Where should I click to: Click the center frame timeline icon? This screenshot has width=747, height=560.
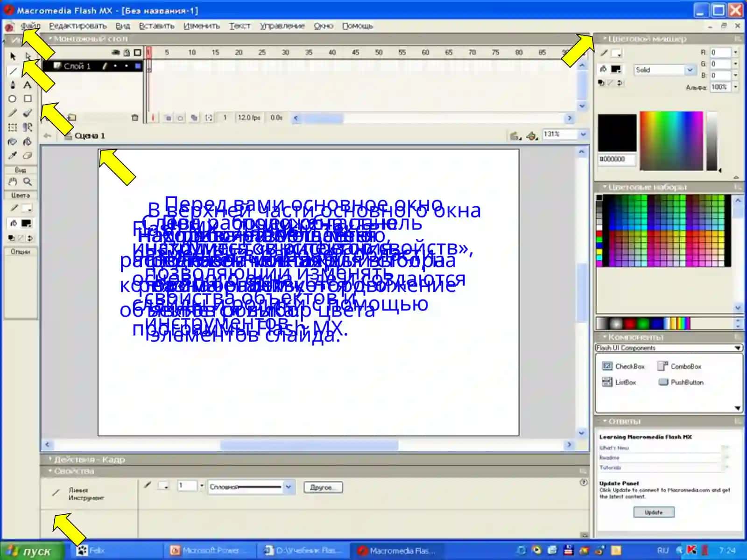point(152,118)
